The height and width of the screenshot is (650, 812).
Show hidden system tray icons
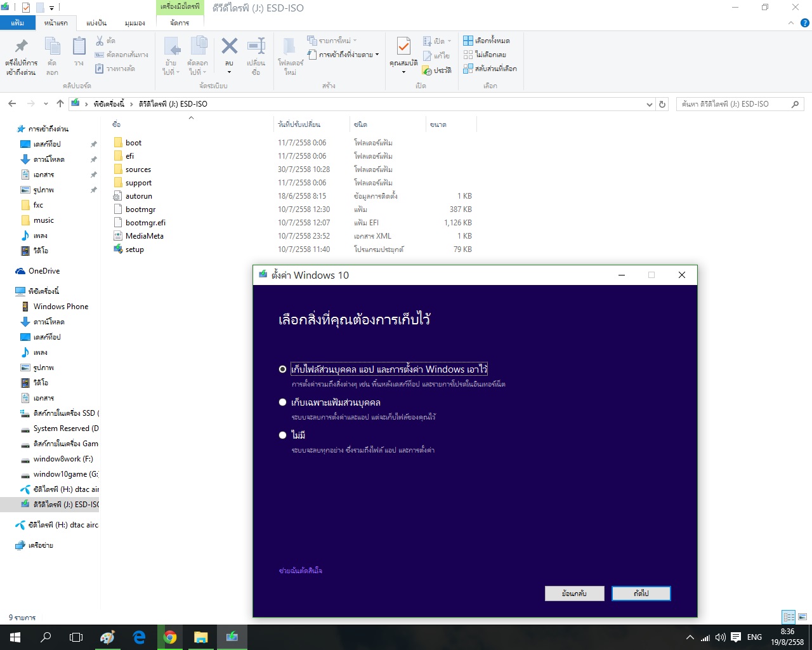(x=690, y=637)
